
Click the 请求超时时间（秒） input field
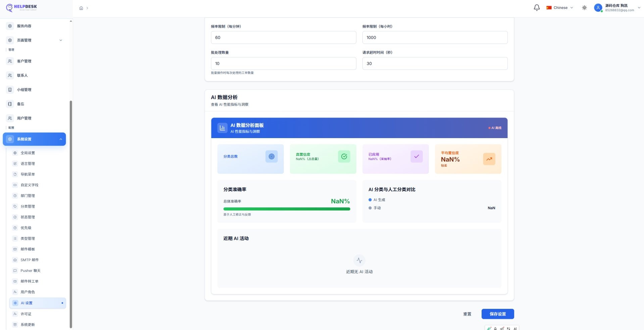tap(435, 64)
